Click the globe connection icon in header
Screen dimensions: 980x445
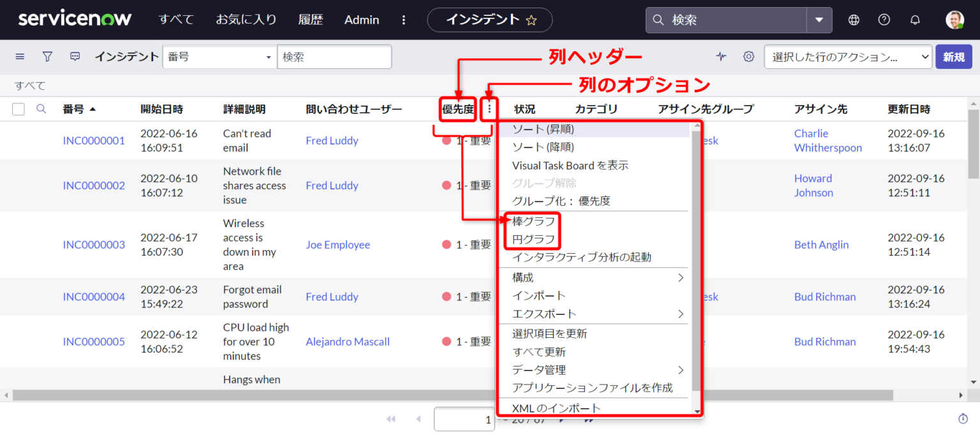click(x=854, y=20)
